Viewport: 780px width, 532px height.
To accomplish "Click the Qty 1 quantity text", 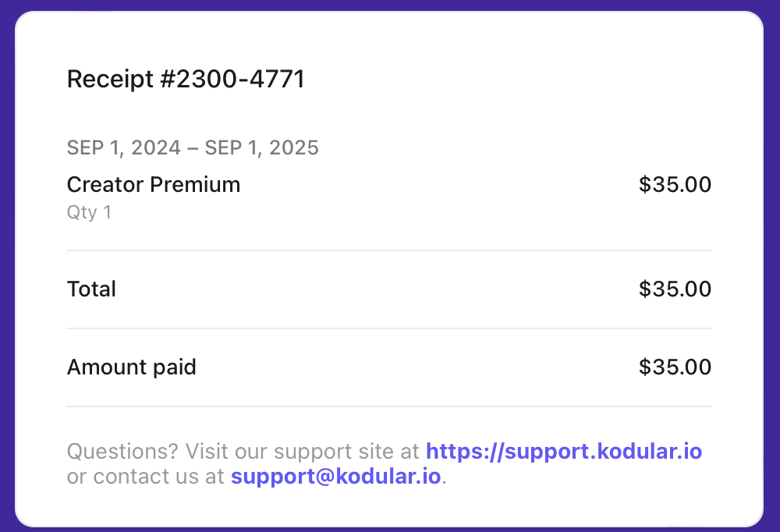I will 89,212.
